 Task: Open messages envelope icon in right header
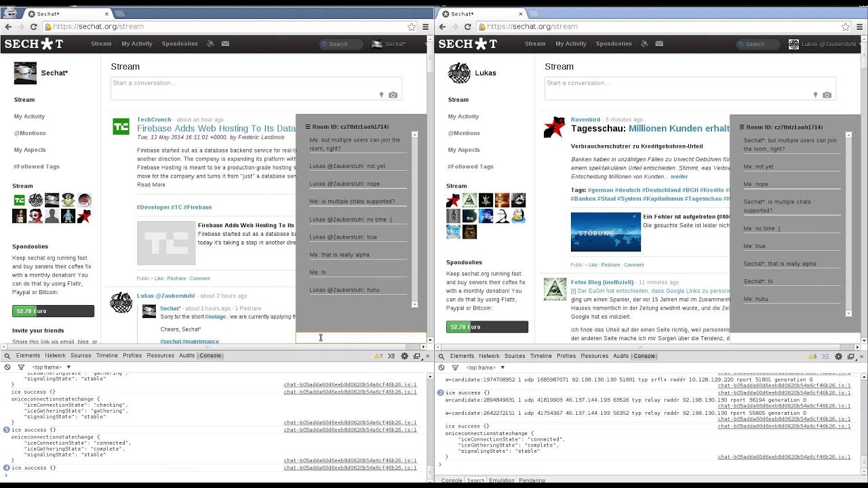pos(659,43)
